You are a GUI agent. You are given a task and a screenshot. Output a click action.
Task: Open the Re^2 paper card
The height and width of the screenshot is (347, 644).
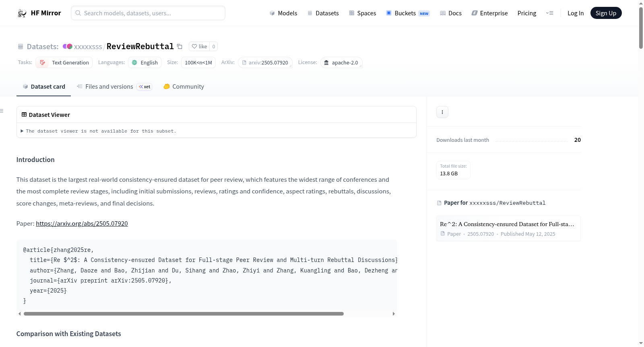pyautogui.click(x=508, y=229)
